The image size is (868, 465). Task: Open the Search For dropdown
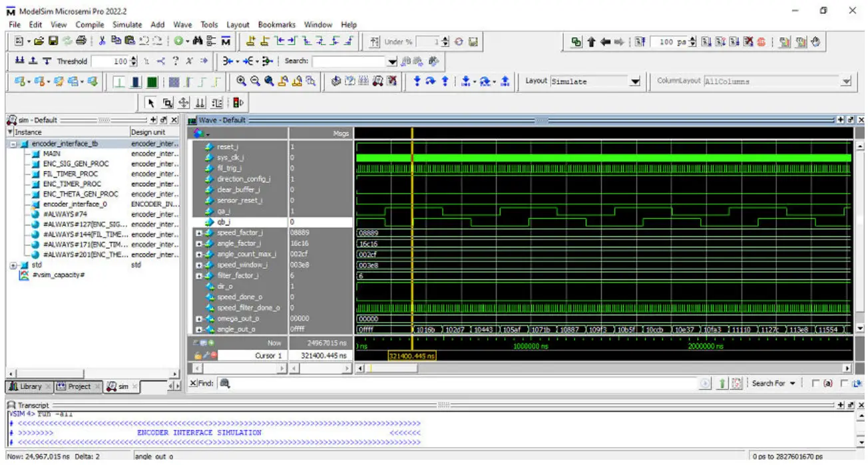point(775,383)
